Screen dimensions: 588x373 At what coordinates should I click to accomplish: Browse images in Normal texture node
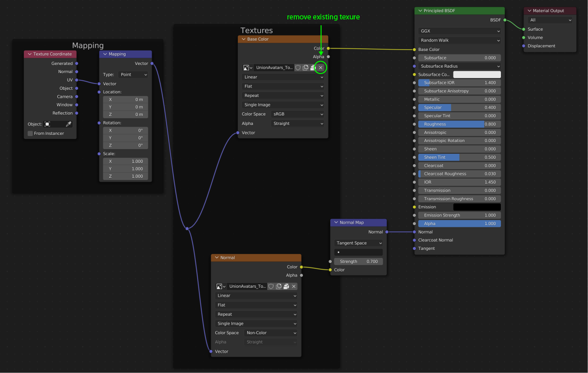pos(221,286)
